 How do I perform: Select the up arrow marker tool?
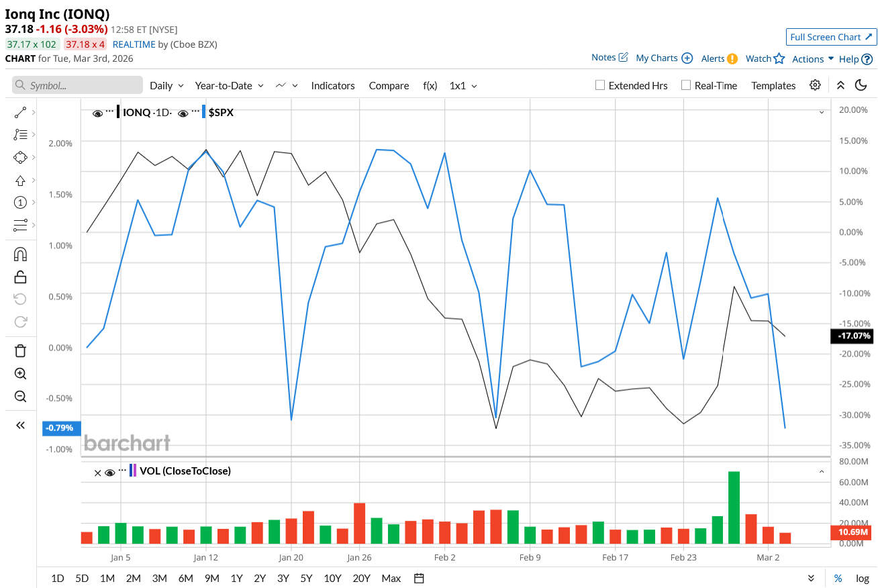(x=20, y=180)
